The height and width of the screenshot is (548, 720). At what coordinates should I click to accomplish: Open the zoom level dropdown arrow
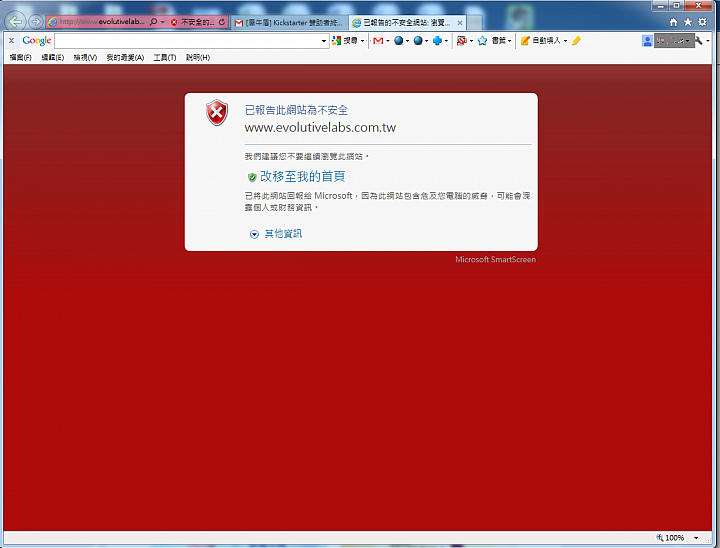[696, 538]
